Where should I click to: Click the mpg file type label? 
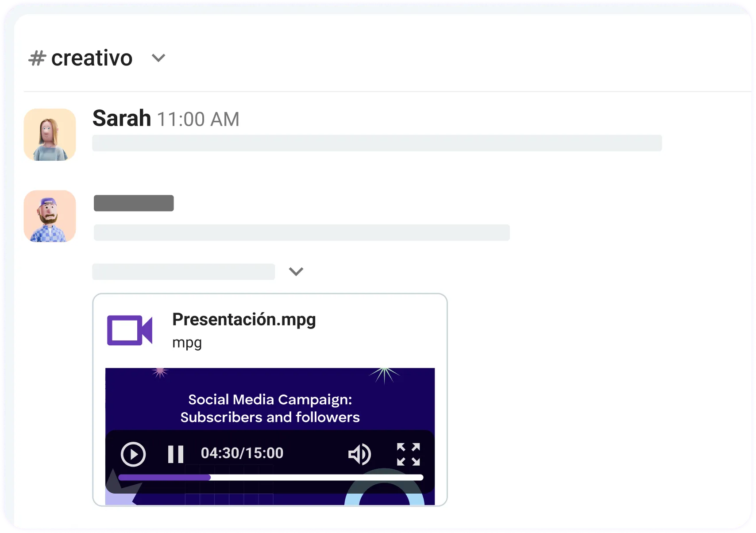(187, 343)
